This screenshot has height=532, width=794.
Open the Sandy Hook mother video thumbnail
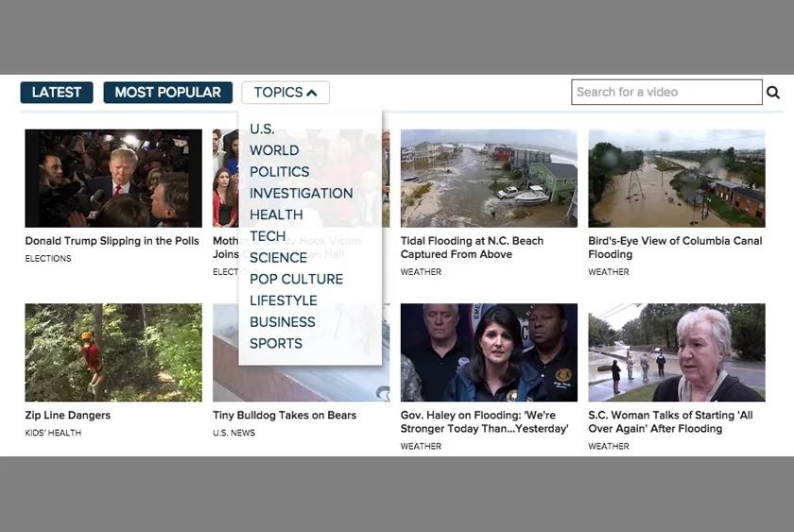tap(225, 179)
